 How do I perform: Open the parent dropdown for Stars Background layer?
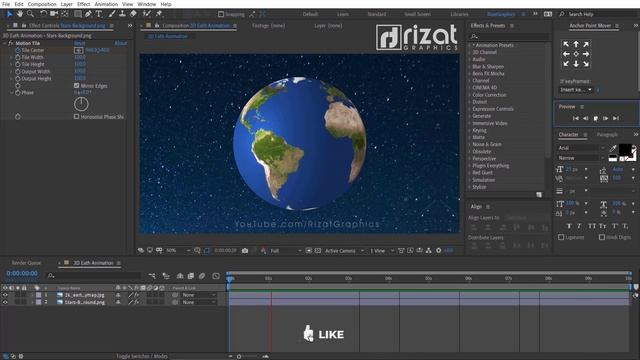(199, 302)
